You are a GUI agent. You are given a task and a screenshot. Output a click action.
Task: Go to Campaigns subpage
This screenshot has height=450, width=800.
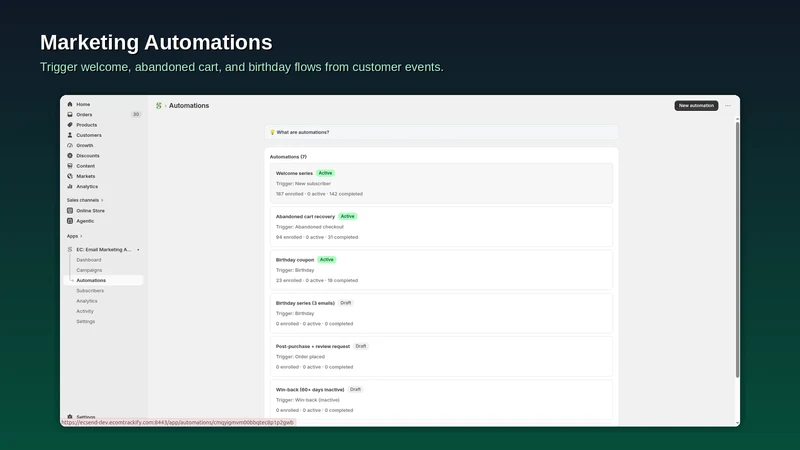click(x=89, y=270)
